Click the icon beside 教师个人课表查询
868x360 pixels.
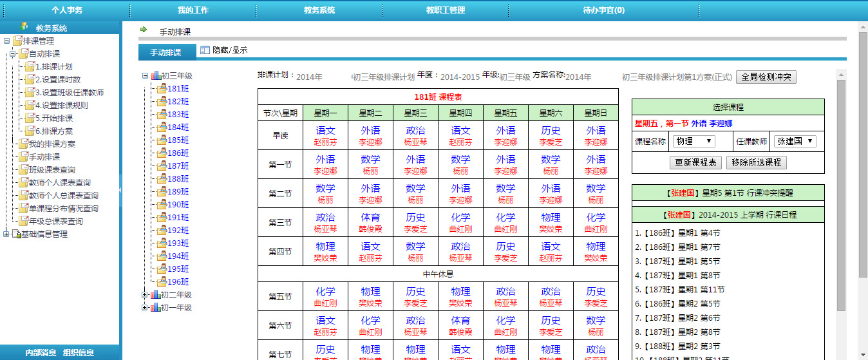[24, 183]
